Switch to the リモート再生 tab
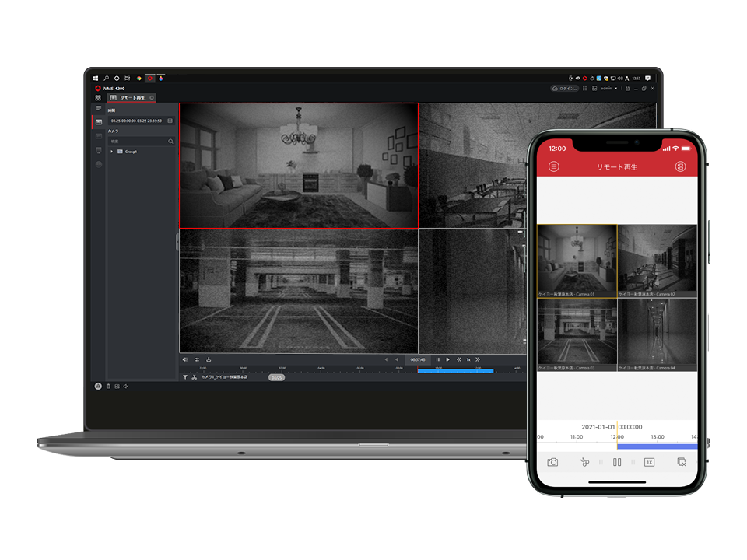The height and width of the screenshot is (560, 747). (132, 98)
